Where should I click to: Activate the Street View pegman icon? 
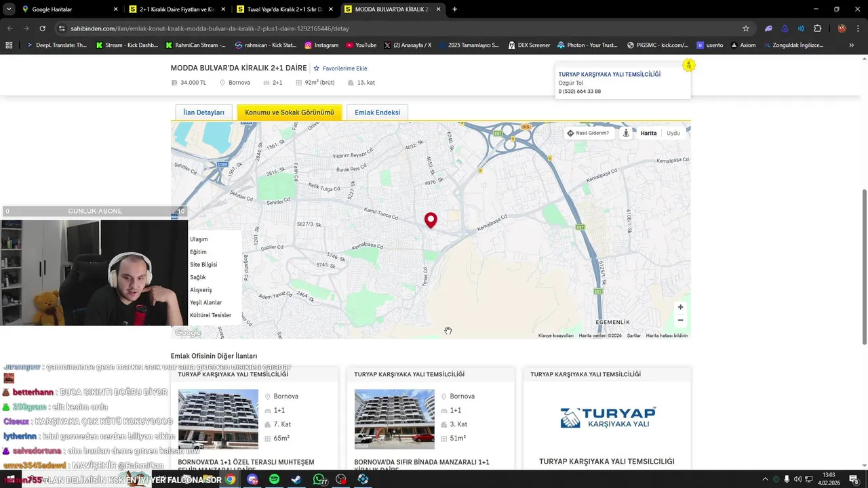(626, 133)
